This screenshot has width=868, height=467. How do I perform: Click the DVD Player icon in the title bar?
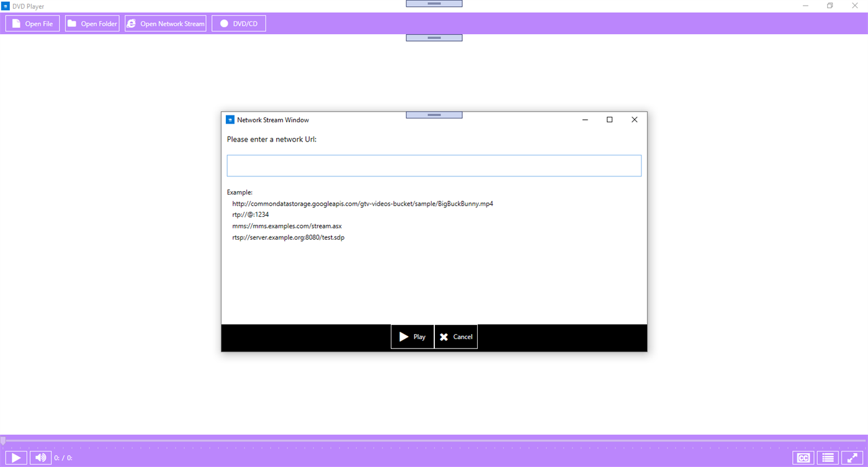6,6
